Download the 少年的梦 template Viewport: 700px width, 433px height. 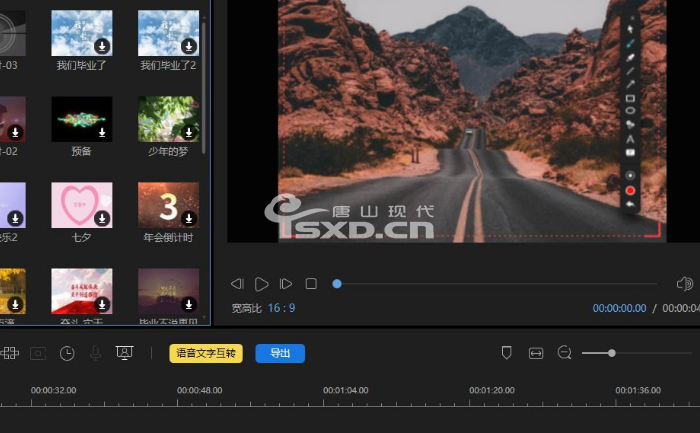pyautogui.click(x=189, y=132)
